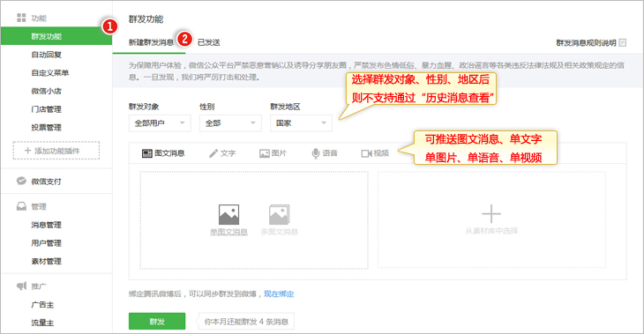Open 用户管理 in the sidebar
The height and width of the screenshot is (334, 644).
47,243
